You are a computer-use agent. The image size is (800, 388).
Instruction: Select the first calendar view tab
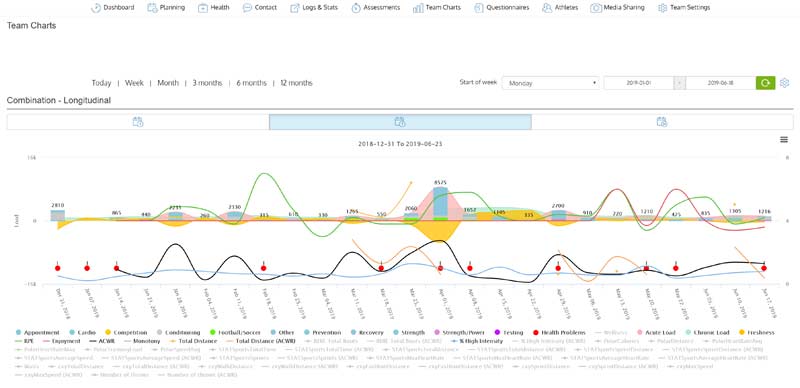138,122
